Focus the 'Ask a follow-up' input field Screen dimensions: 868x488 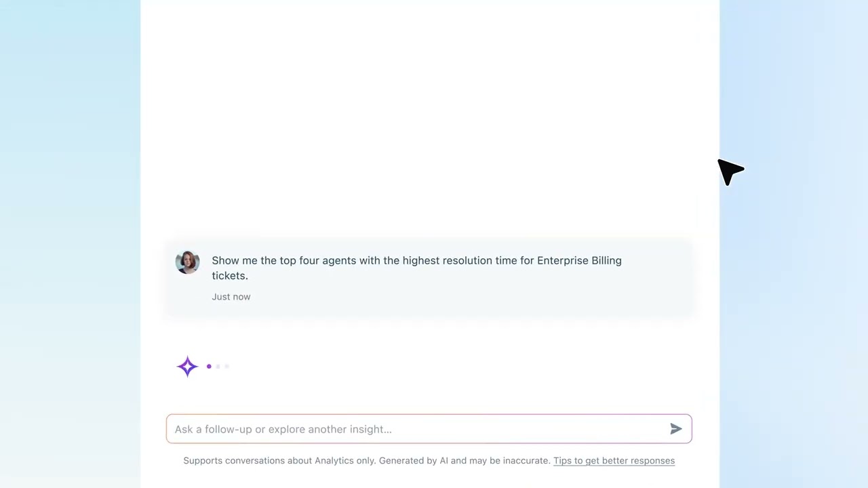point(429,429)
